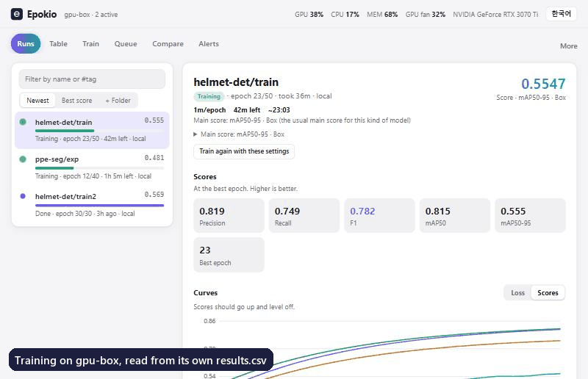This screenshot has width=588, height=379.
Task: Switch language with the 한국어 button
Action: point(561,14)
